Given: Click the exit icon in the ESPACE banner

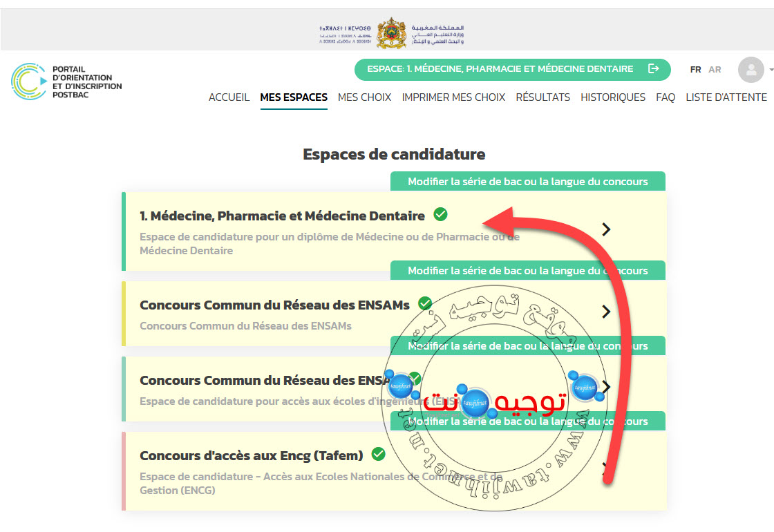Looking at the screenshot, I should pos(654,68).
